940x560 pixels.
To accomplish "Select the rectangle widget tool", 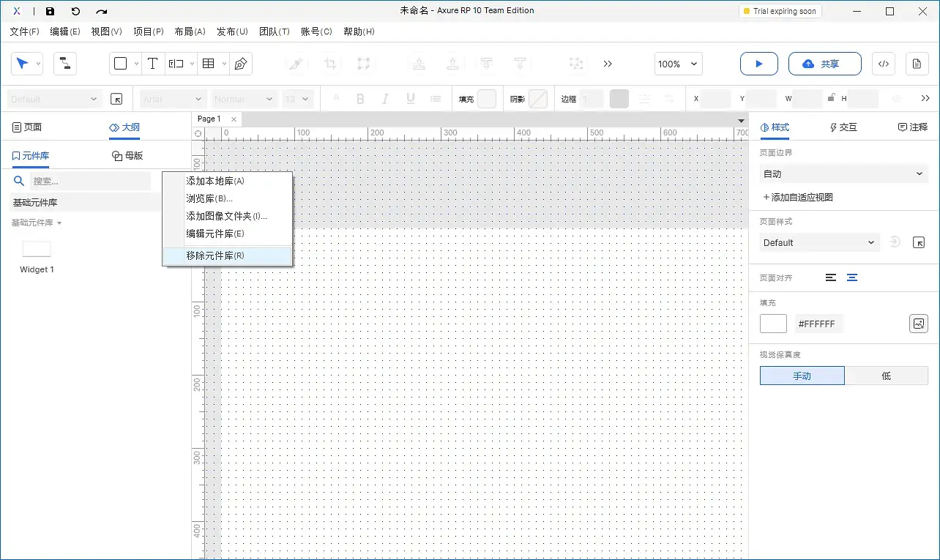I will (121, 64).
